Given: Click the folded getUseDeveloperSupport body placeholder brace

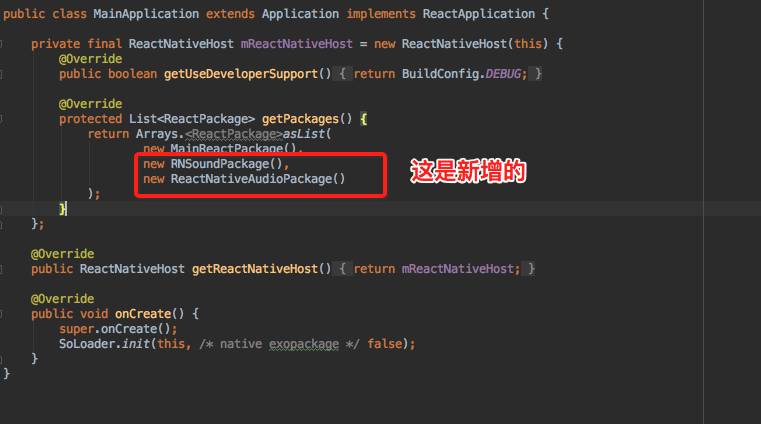Looking at the screenshot, I should [x=343, y=74].
